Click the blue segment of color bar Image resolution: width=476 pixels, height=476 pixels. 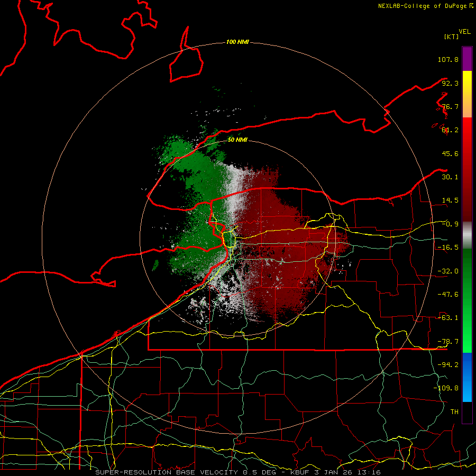pyautogui.click(x=467, y=377)
